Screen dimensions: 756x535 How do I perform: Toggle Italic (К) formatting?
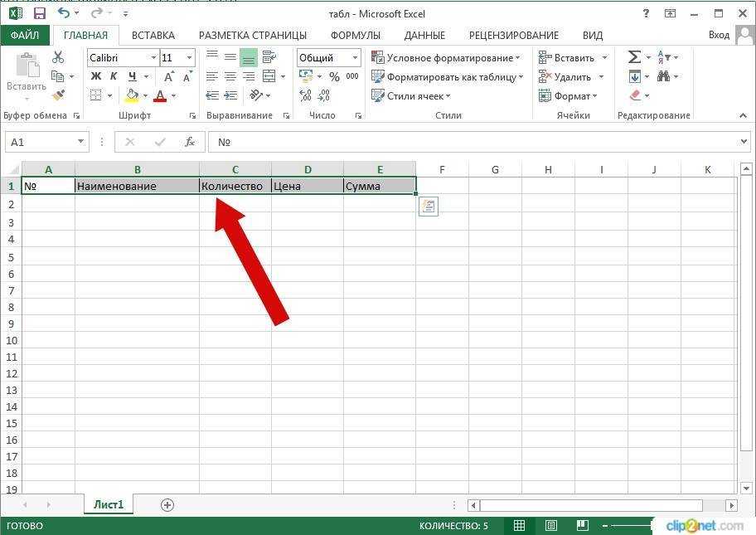114,76
